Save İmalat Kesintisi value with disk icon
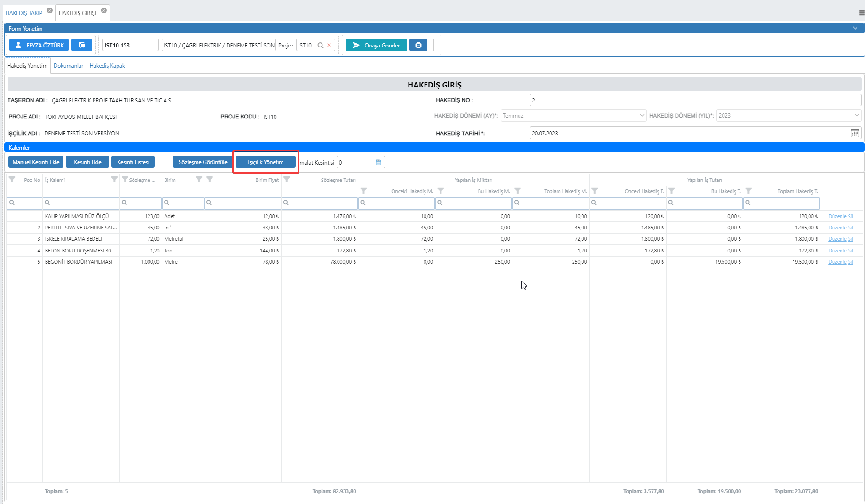The height and width of the screenshot is (504, 865). pyautogui.click(x=378, y=162)
